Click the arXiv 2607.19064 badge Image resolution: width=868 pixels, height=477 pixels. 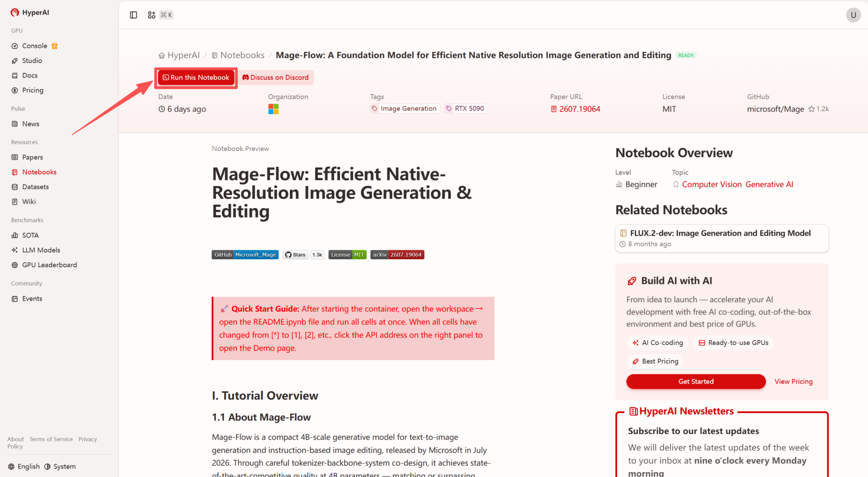(397, 255)
